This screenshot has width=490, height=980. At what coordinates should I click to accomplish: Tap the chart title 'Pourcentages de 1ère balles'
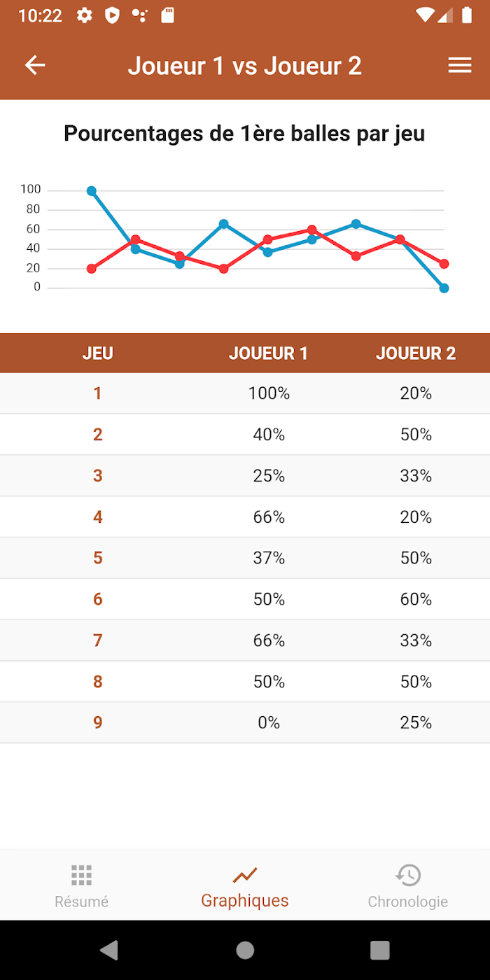[244, 133]
